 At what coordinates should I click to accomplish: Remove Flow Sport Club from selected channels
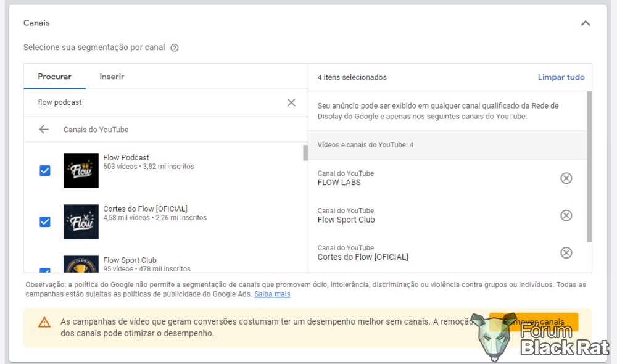(x=566, y=216)
